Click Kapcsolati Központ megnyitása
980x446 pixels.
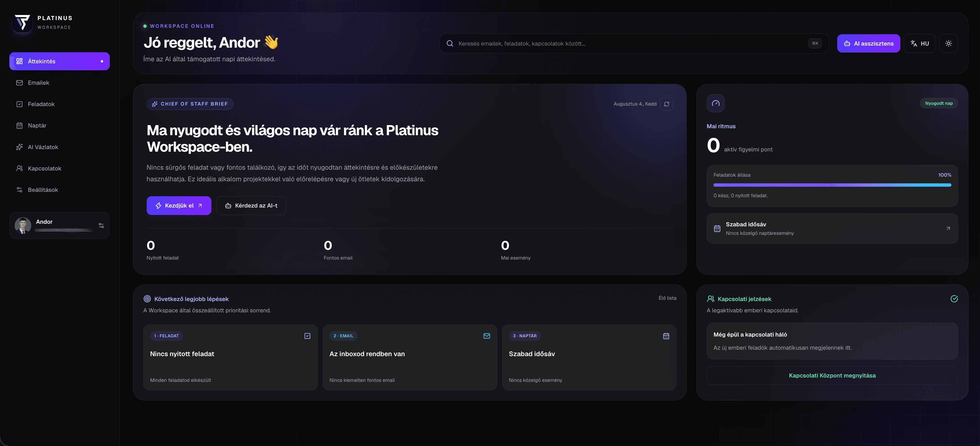tap(832, 376)
